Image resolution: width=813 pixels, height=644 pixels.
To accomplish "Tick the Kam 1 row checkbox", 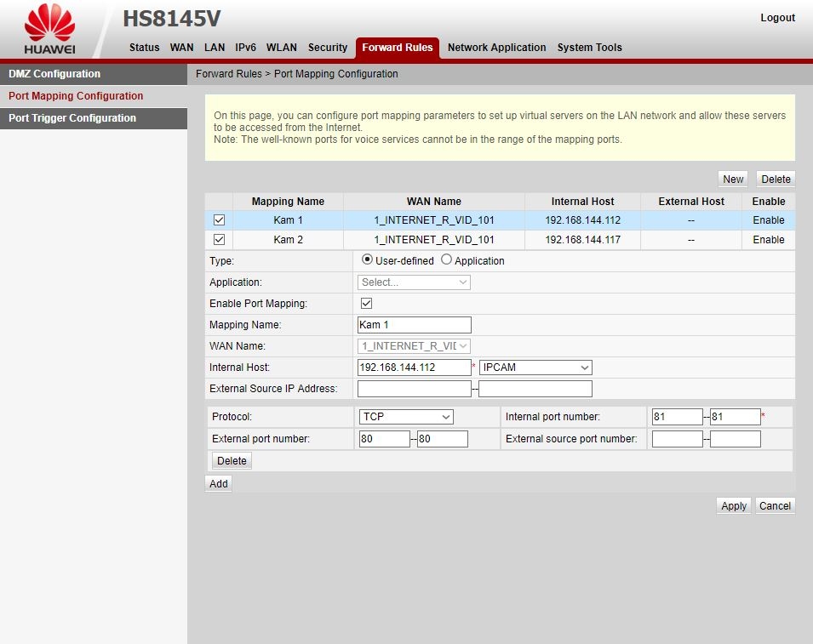I will [x=220, y=220].
